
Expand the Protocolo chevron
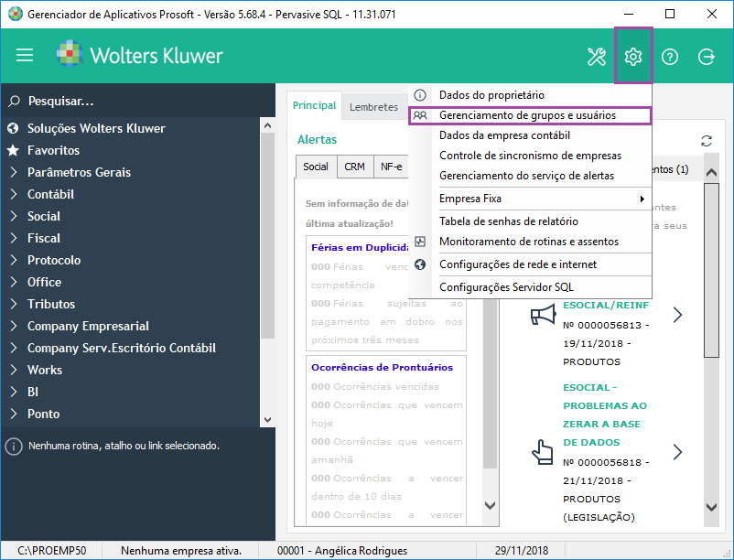click(x=14, y=260)
